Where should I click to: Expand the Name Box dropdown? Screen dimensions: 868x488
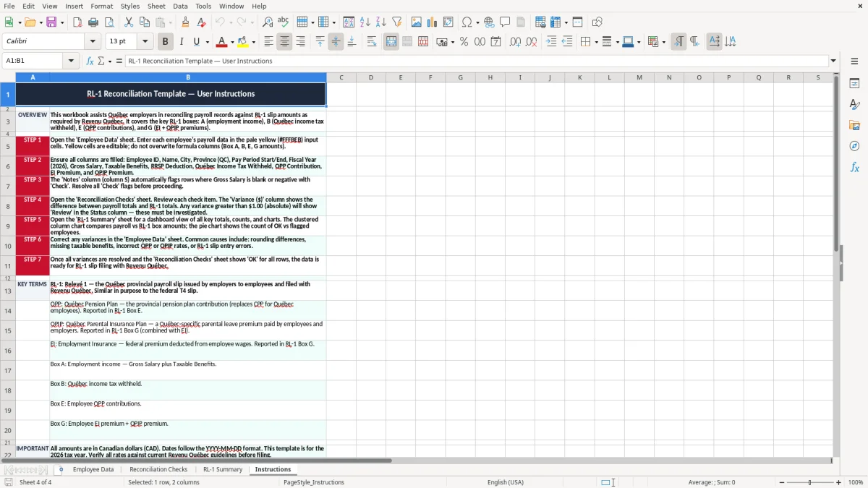pos(72,61)
